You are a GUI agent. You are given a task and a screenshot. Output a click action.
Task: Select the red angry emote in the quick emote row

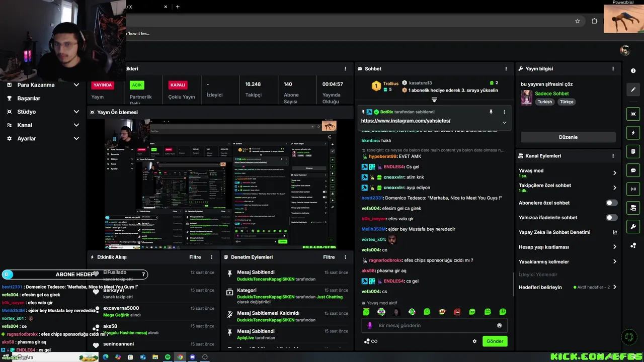(x=457, y=312)
